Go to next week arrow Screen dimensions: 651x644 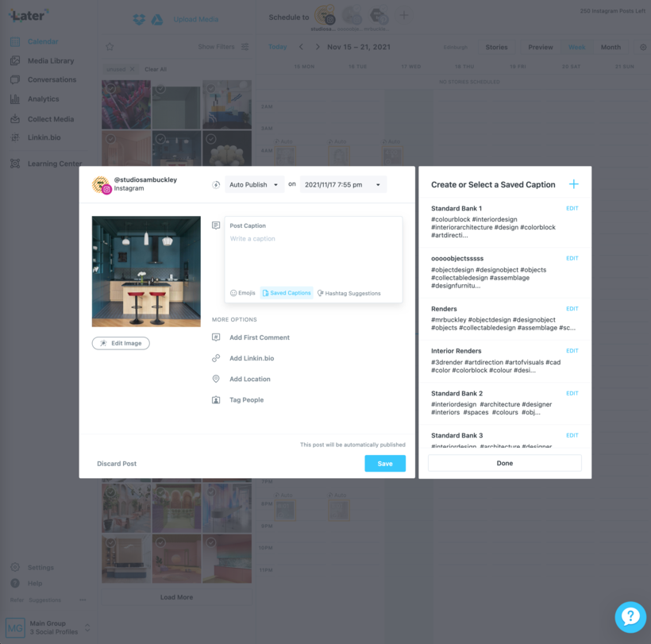click(x=318, y=47)
